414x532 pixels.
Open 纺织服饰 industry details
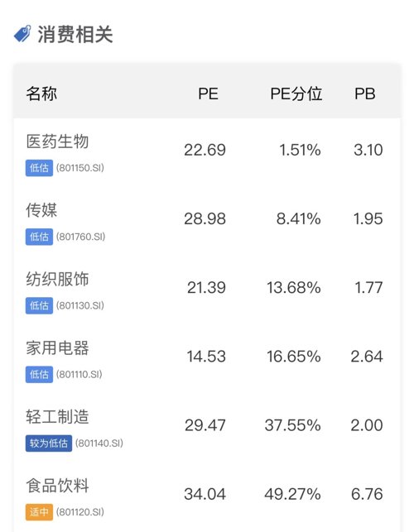click(57, 279)
